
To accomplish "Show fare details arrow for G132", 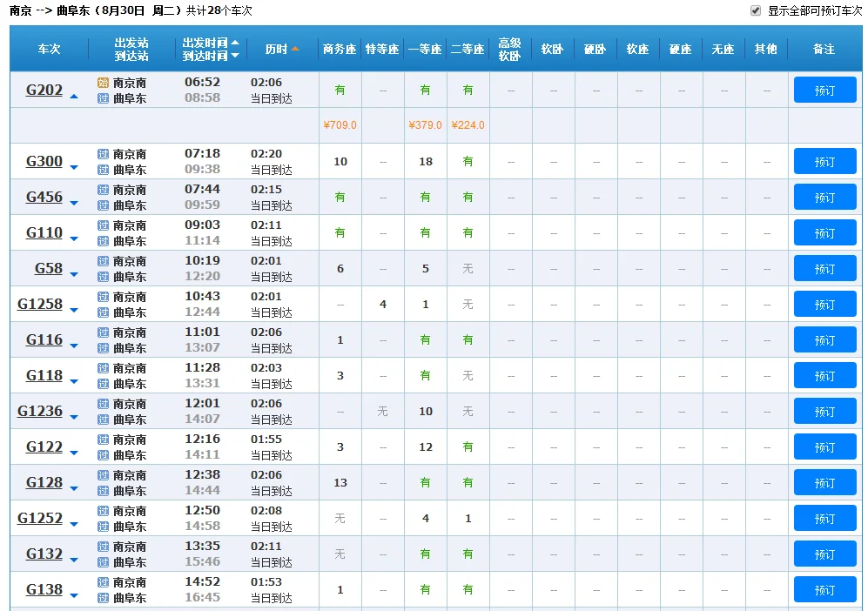I will tap(74, 561).
